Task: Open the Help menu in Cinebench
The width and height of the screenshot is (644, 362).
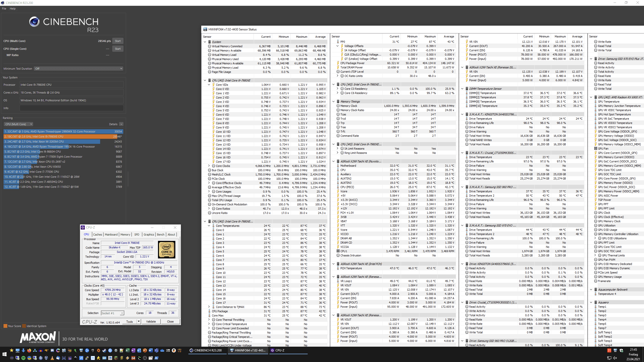Action: 13,9
